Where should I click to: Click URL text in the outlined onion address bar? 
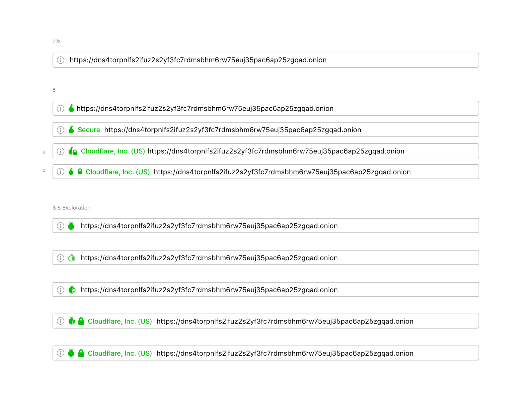point(209,258)
